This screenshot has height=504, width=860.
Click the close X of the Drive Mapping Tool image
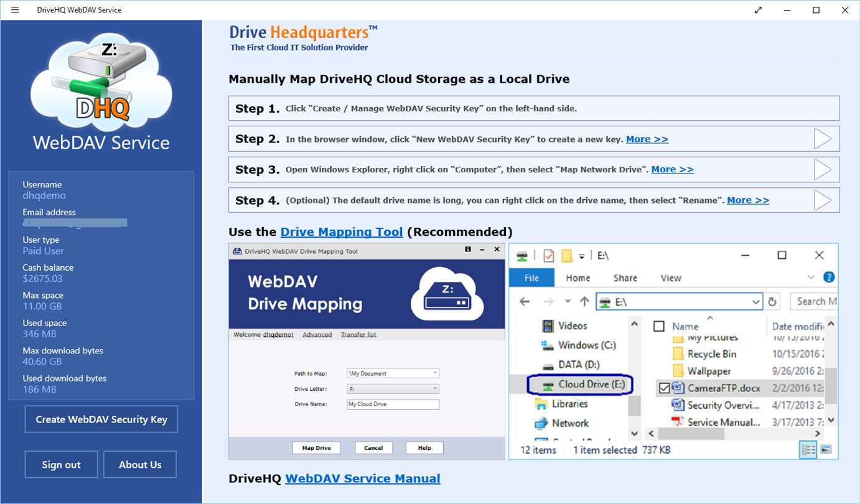(497, 250)
